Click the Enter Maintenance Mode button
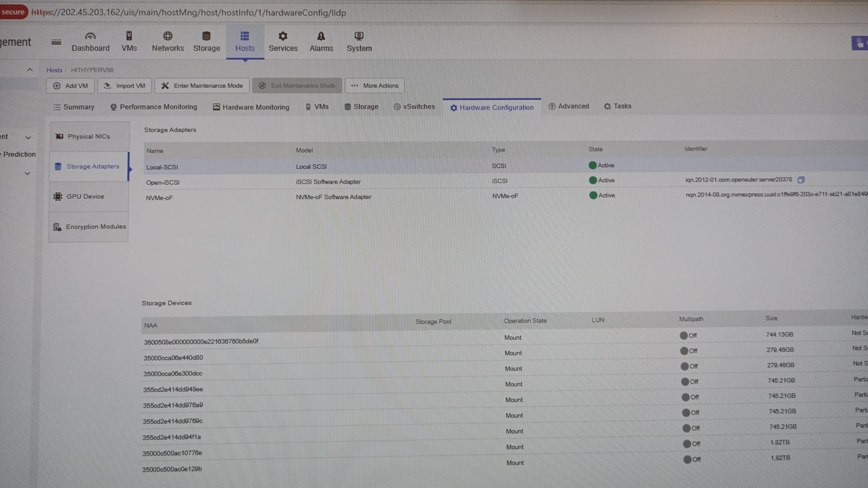Viewport: 868px width, 488px height. point(202,86)
